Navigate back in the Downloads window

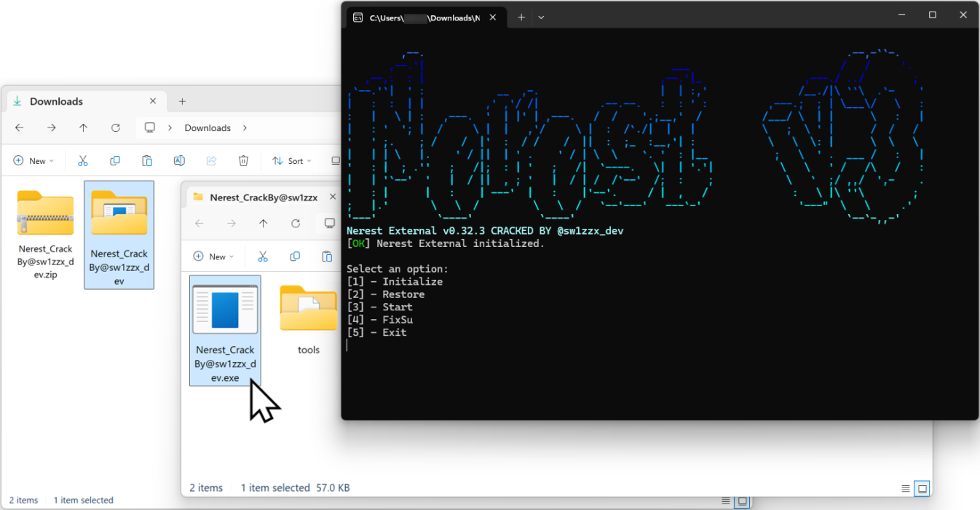(19, 127)
